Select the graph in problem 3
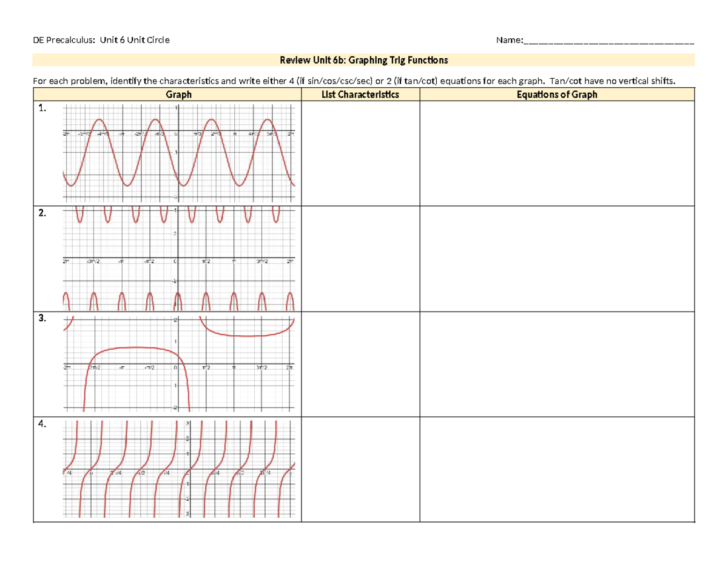Image resolution: width=728 pixels, height=562 pixels. tap(178, 363)
